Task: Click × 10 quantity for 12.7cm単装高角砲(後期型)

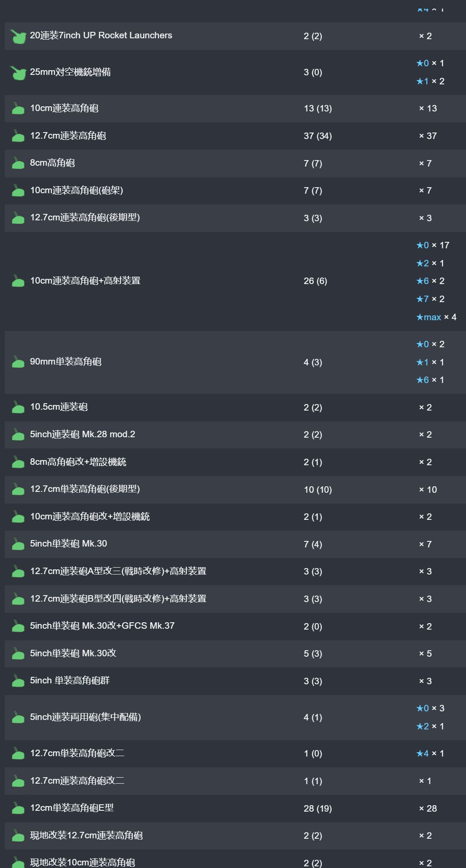Action: [x=428, y=490]
